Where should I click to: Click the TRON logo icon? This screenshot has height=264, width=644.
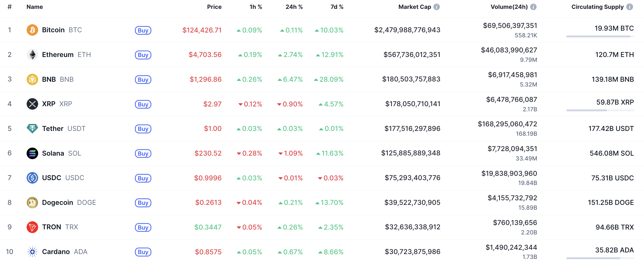(x=32, y=227)
